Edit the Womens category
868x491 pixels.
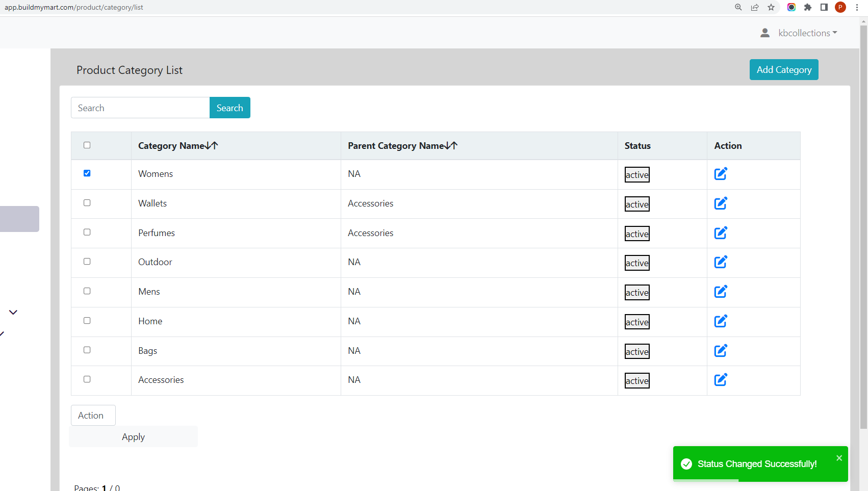point(721,174)
